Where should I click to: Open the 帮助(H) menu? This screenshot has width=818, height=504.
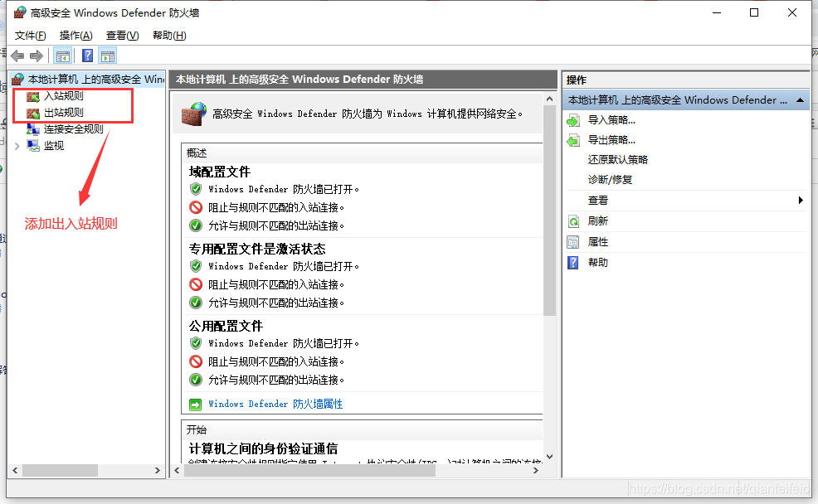[169, 36]
